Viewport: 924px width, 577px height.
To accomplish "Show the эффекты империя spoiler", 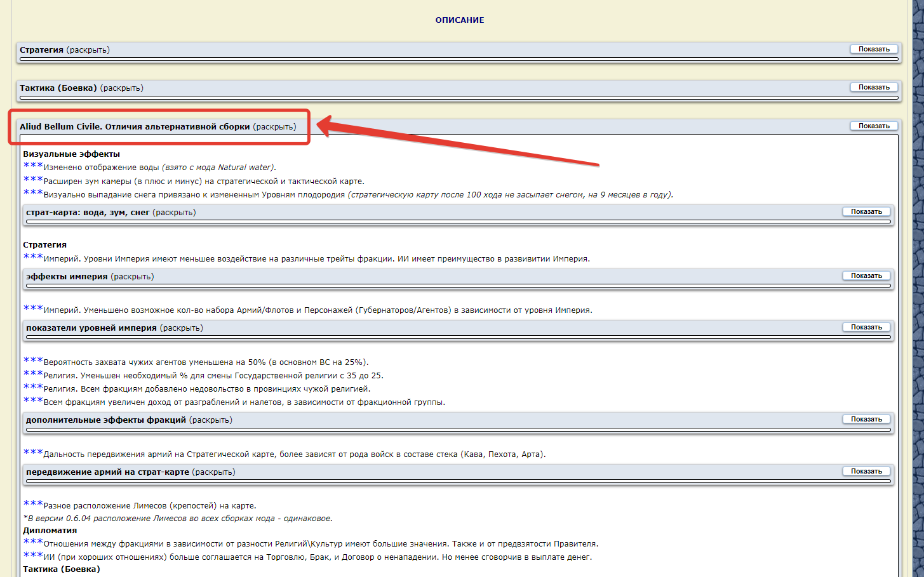I will [x=866, y=276].
